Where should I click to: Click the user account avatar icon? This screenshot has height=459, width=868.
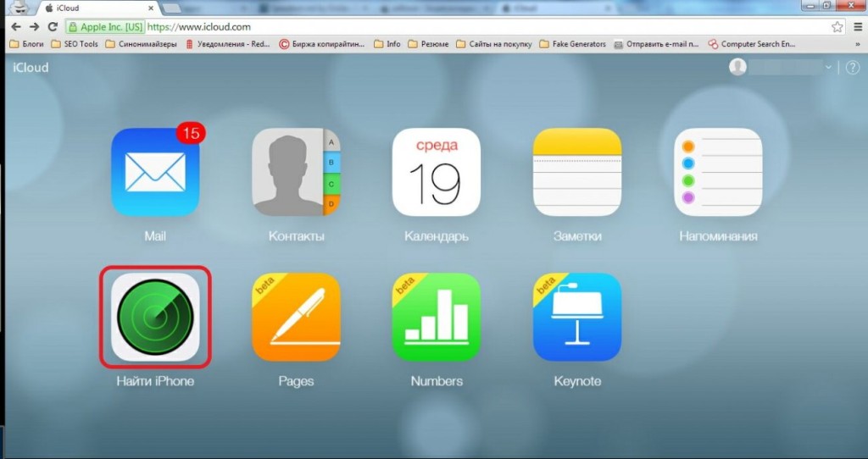[x=738, y=67]
